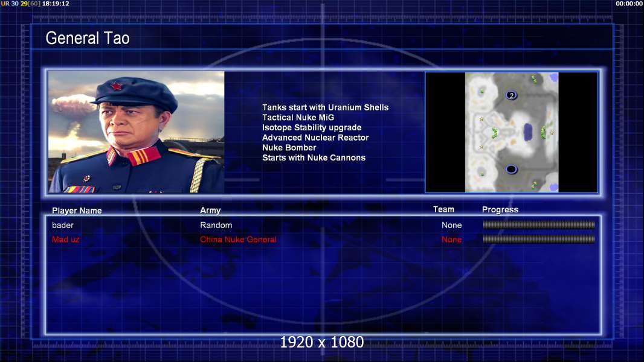The image size is (644, 362).
Task: Click 'Tanks start with Uranium Shells' text
Action: pyautogui.click(x=325, y=107)
